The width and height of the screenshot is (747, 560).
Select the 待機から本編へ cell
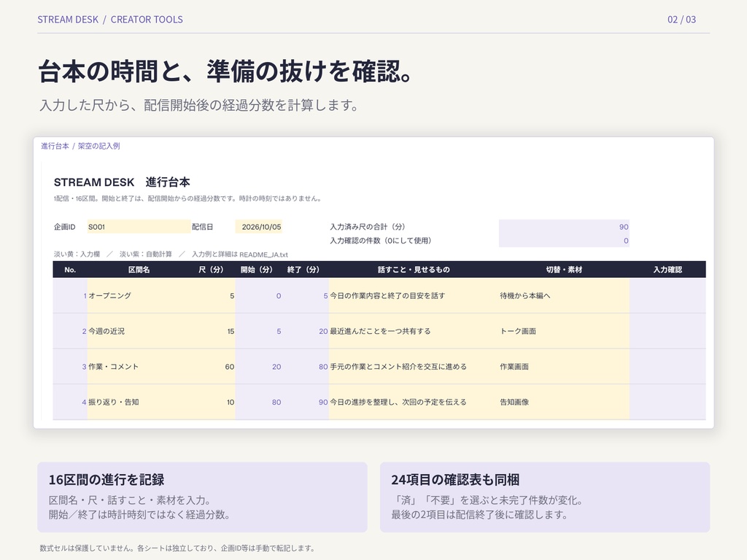564,296
